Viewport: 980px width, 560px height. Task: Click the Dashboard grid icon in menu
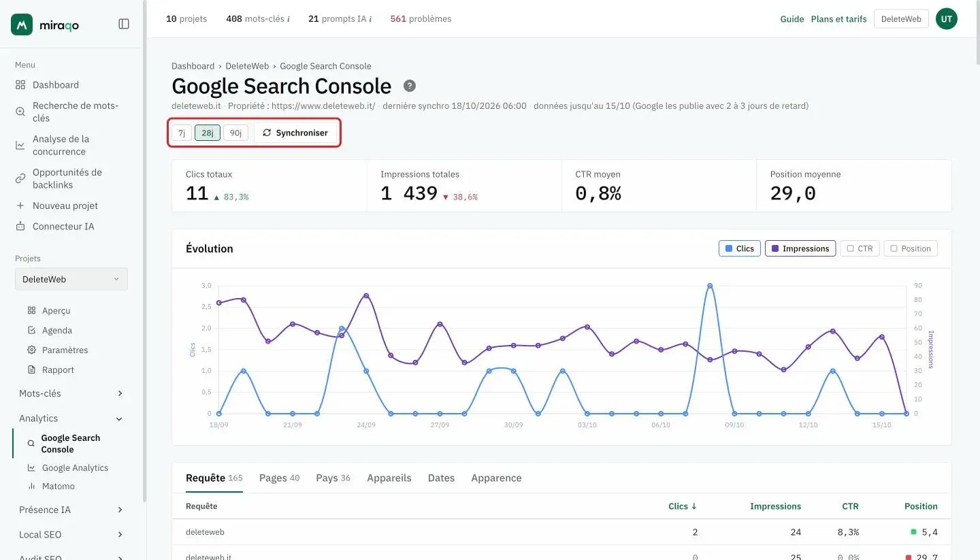(20, 85)
